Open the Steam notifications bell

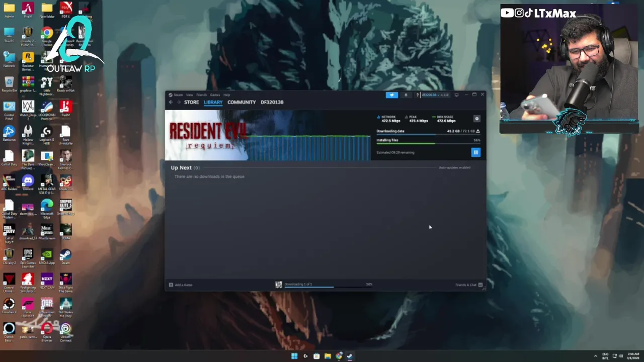coord(406,95)
